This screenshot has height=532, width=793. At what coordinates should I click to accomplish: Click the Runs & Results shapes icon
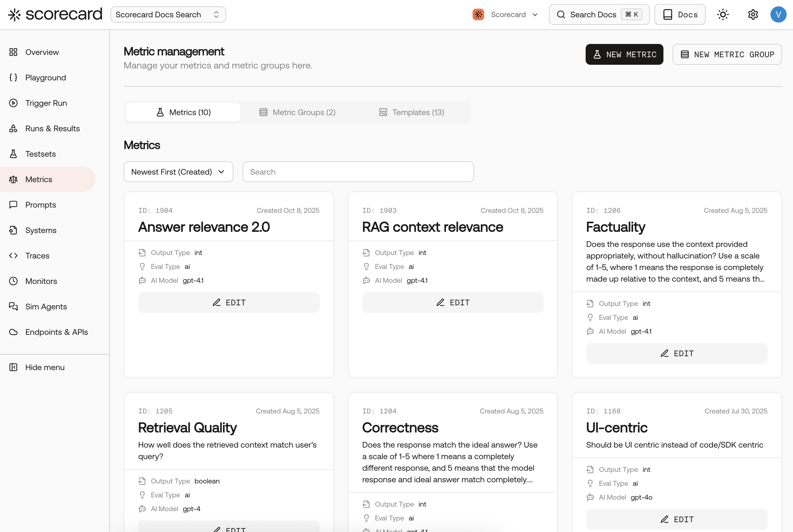13,128
